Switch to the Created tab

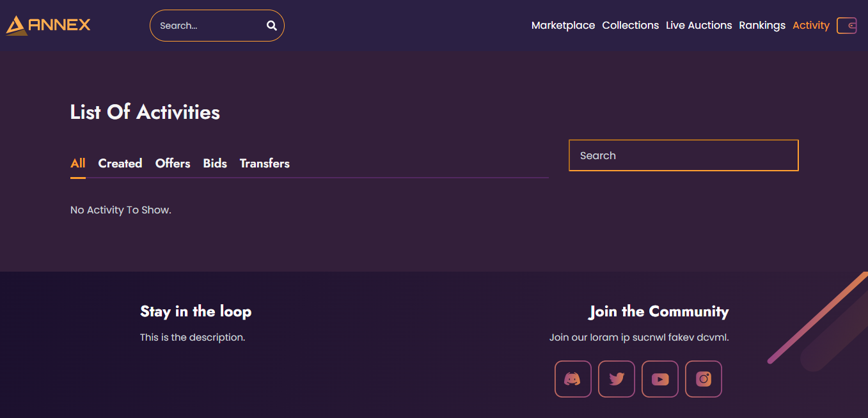point(120,164)
